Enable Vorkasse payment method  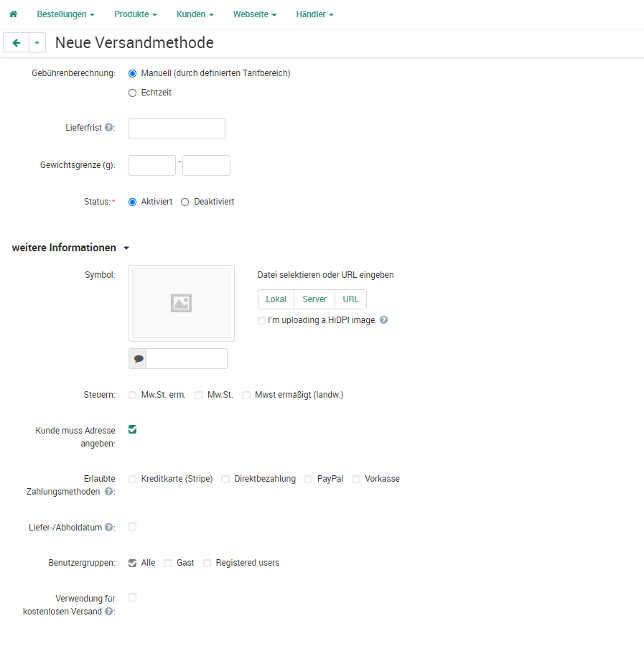pyautogui.click(x=356, y=479)
